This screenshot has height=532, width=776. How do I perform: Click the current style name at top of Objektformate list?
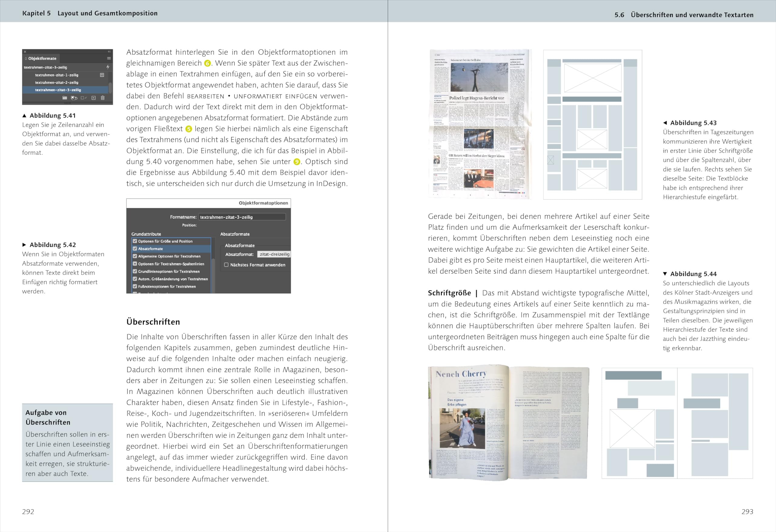coord(45,68)
